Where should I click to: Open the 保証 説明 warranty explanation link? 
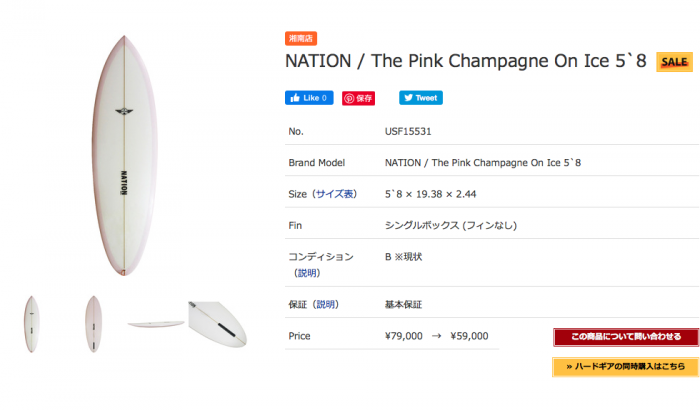tap(326, 304)
